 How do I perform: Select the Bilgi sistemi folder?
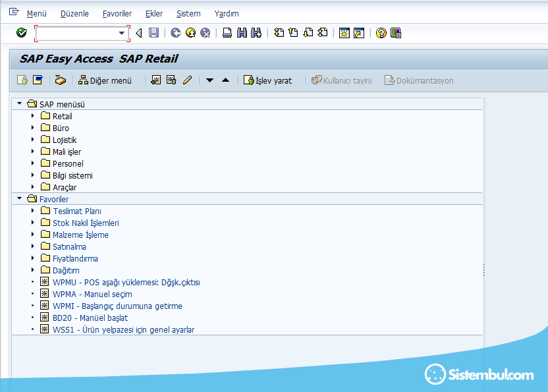72,175
